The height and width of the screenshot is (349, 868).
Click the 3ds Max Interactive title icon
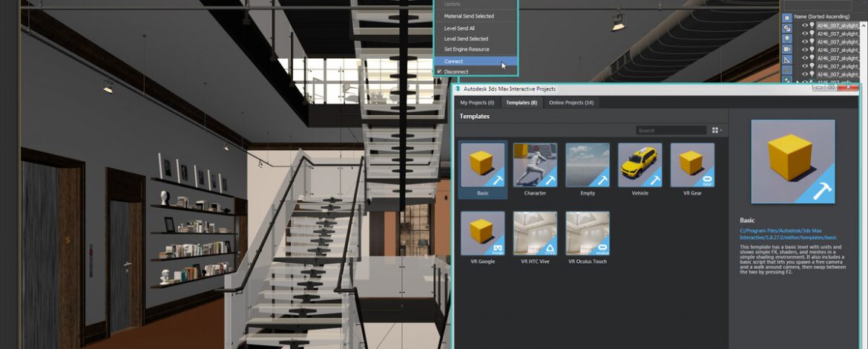[457, 88]
